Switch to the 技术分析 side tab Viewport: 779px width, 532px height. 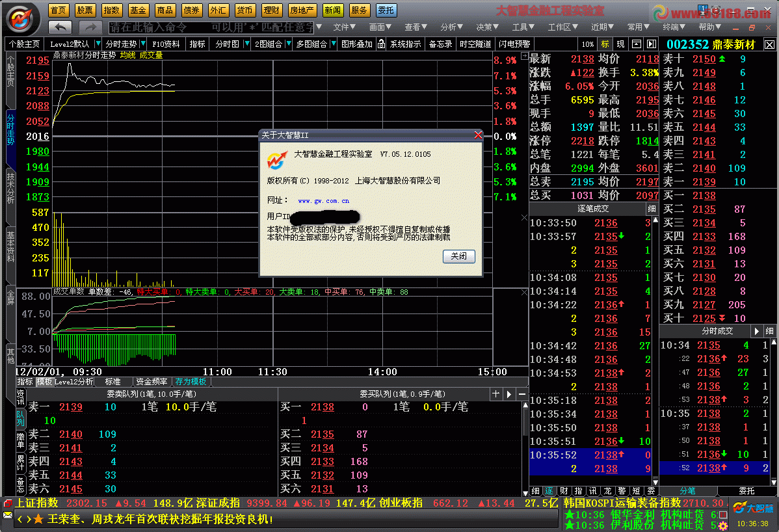(10, 189)
